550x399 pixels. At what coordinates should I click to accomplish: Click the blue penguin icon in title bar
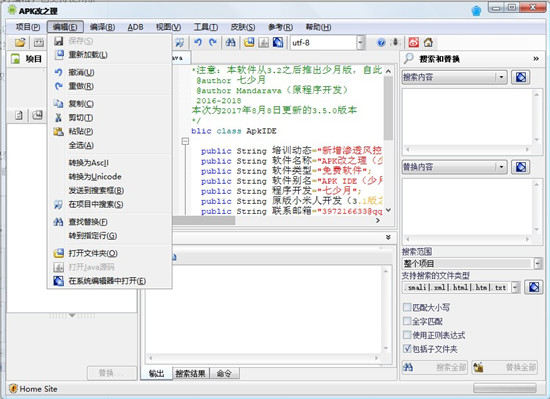(x=476, y=11)
